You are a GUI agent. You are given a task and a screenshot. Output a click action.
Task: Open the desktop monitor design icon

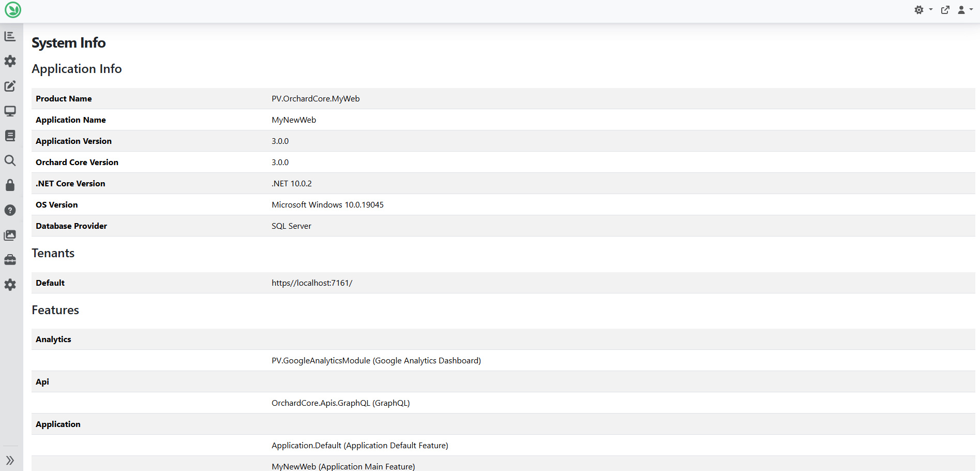pos(10,111)
